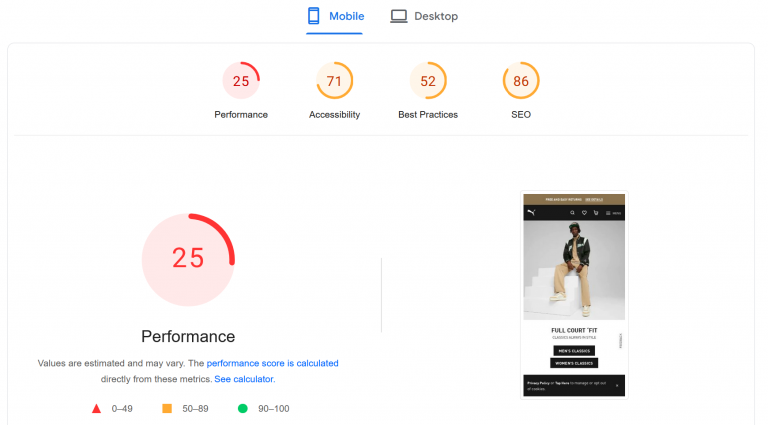Open the SEO score gauge 86
The image size is (768, 425).
(x=521, y=81)
